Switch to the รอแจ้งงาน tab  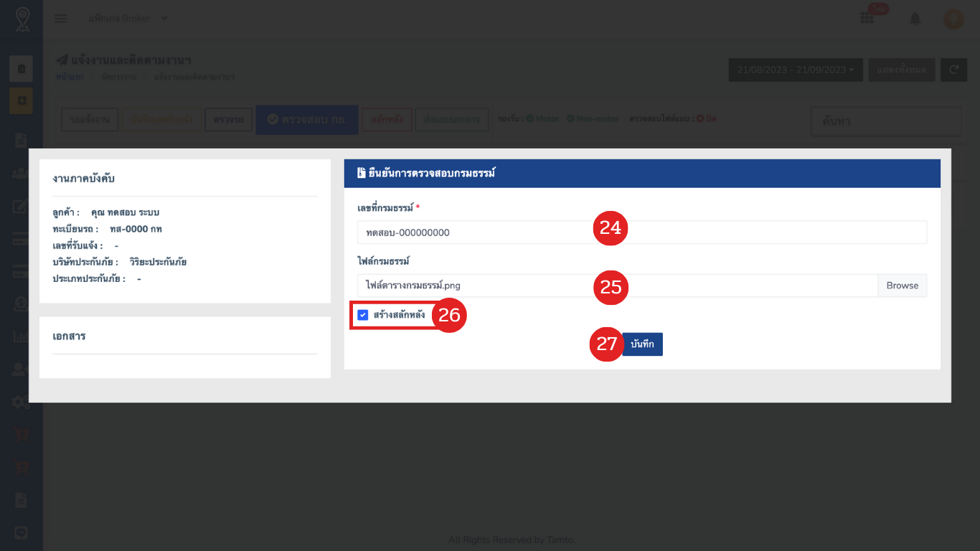(90, 120)
